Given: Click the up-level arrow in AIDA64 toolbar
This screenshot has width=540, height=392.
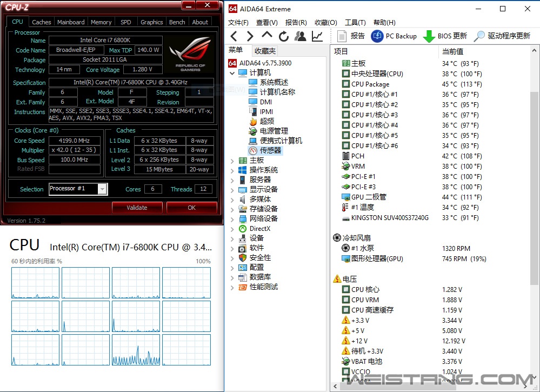Looking at the screenshot, I should click(267, 35).
